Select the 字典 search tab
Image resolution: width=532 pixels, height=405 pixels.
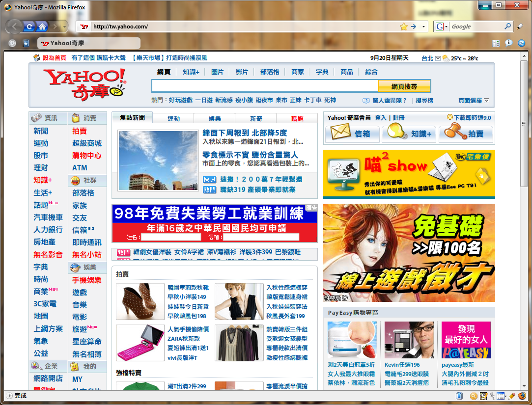[322, 72]
